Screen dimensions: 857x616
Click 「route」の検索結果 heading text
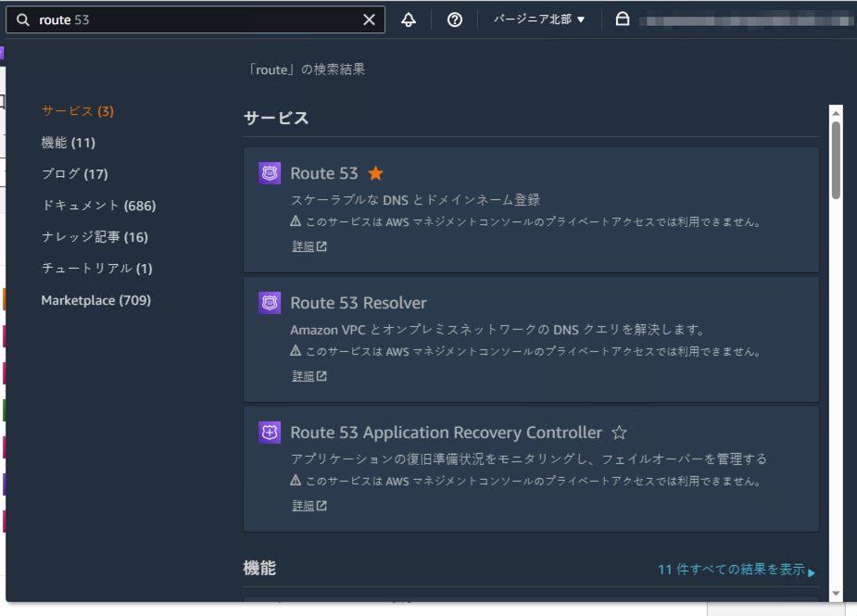click(306, 69)
